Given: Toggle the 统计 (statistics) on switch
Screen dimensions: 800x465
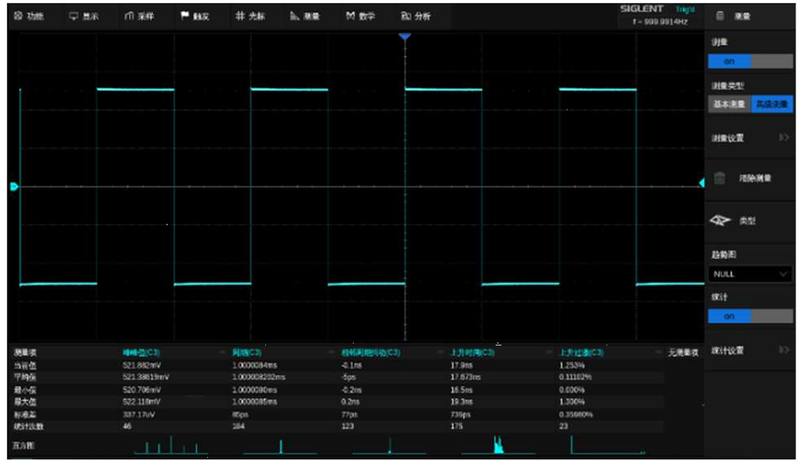Looking at the screenshot, I should click(x=751, y=316).
